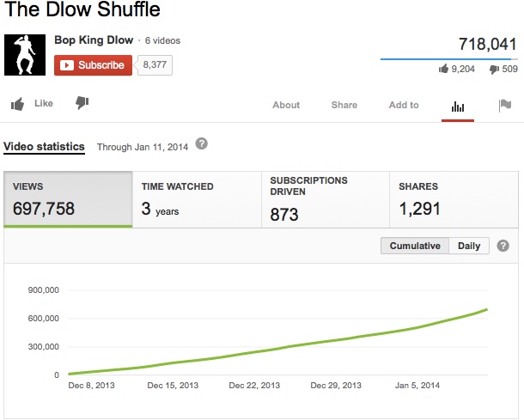This screenshot has height=420, width=524.
Task: Click the Through Jan 11, 2014 text
Action: [143, 147]
